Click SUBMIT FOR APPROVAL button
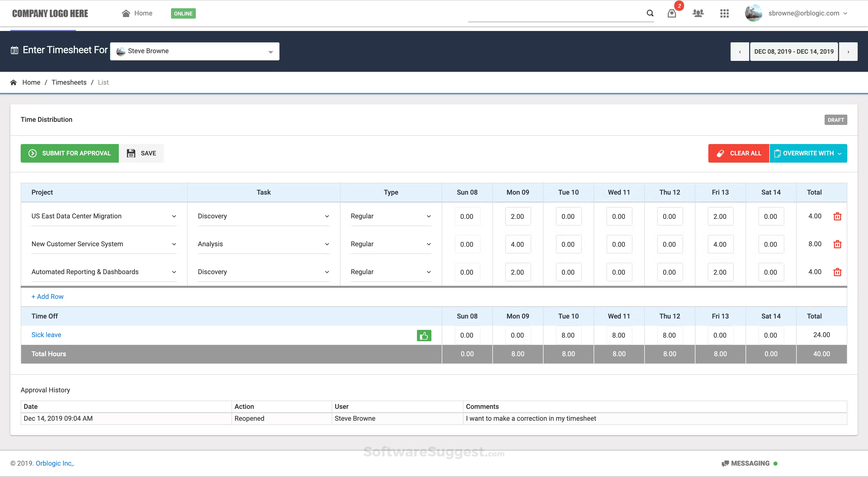868x477 pixels. [x=70, y=153]
